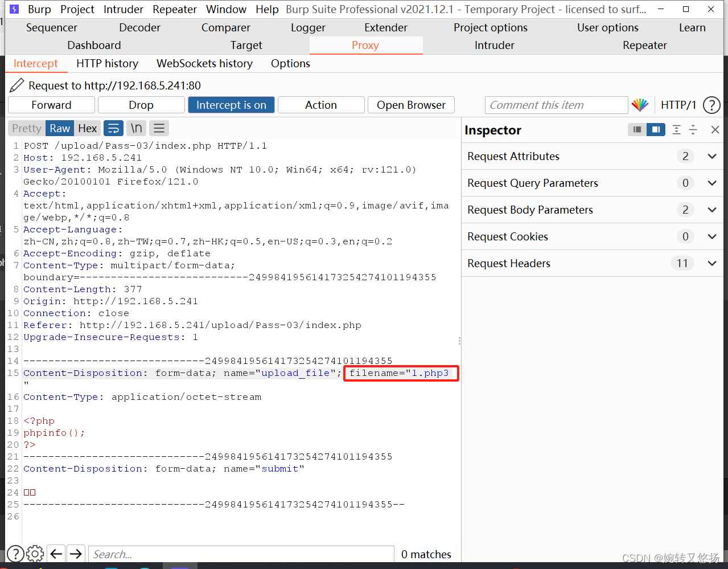Open the proxy Options sub-tab
The height and width of the screenshot is (569, 728).
click(x=291, y=63)
